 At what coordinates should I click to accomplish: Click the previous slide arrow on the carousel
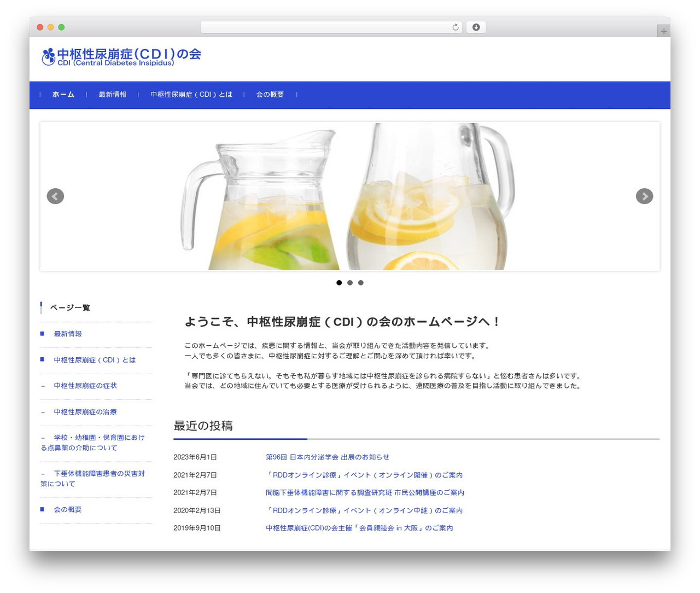[55, 196]
